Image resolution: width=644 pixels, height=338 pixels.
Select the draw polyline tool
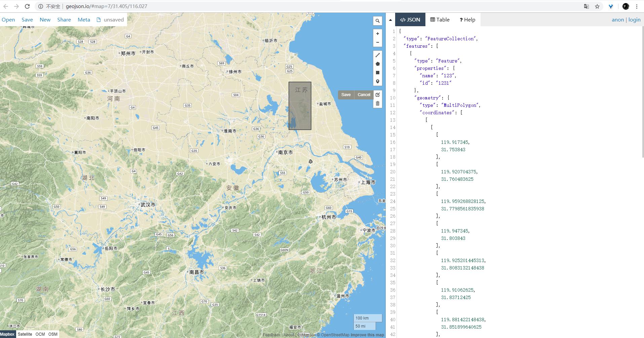[377, 55]
